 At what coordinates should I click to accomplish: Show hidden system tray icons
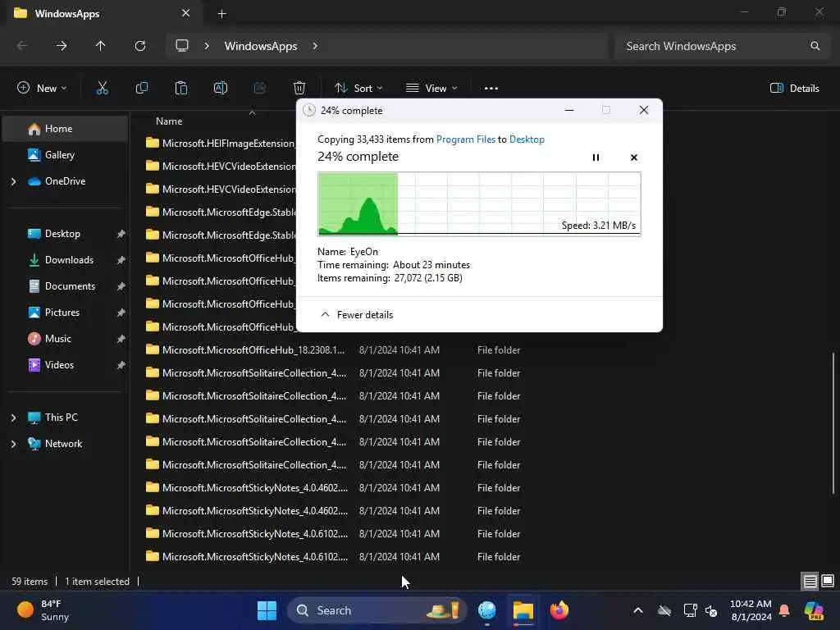coord(638,610)
